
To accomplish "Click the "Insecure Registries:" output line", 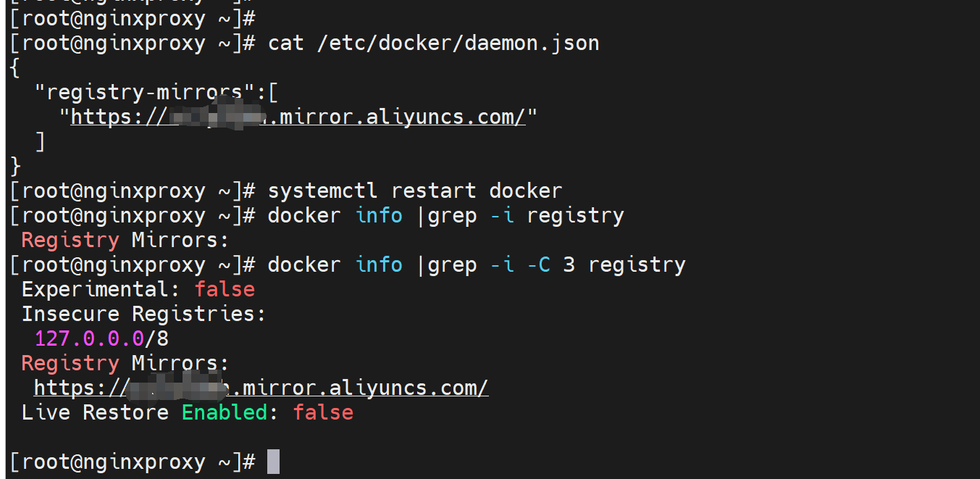I will [143, 314].
